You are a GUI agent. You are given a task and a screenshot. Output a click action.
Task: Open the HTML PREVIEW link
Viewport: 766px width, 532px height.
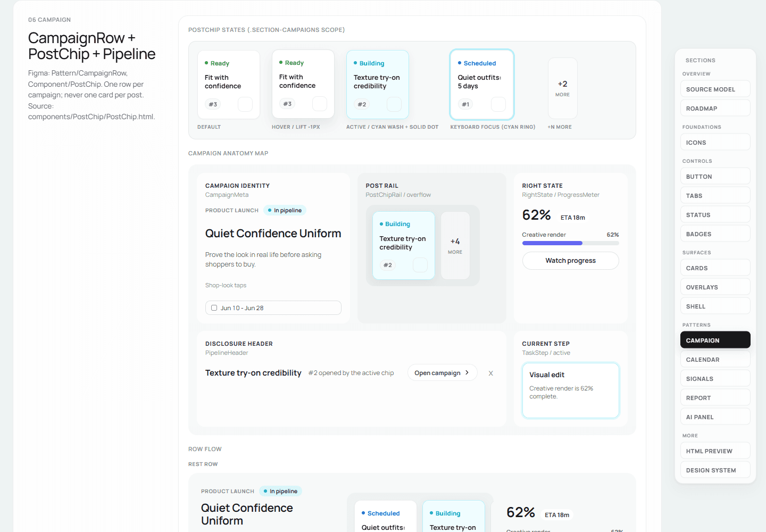(x=715, y=451)
